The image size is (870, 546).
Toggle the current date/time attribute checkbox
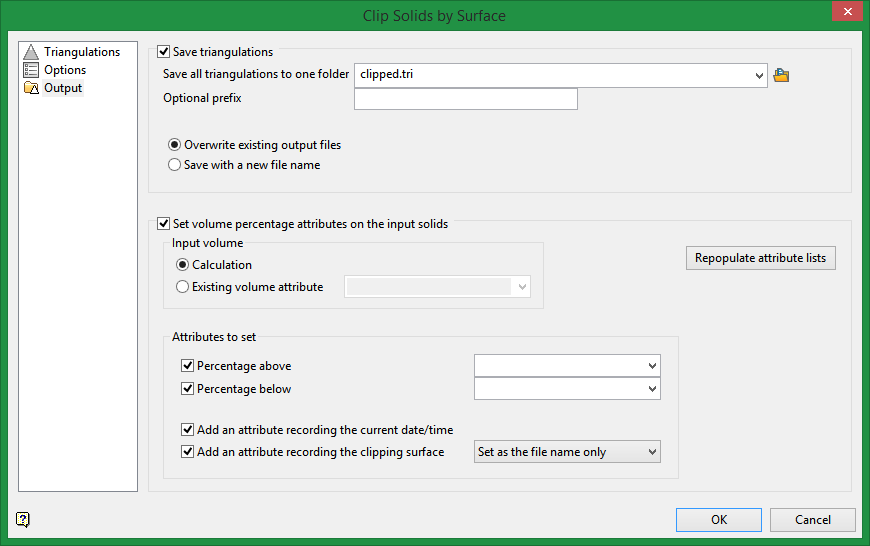click(x=187, y=430)
